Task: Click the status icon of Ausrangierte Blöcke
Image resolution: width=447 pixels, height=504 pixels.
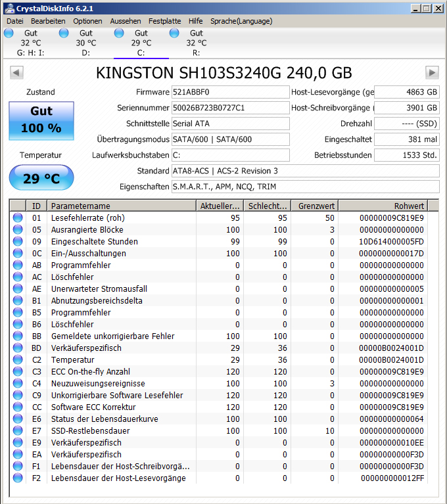Action: click(x=18, y=229)
